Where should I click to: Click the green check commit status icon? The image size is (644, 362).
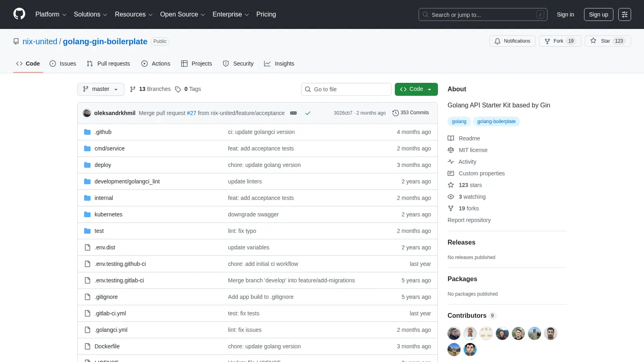pyautogui.click(x=308, y=113)
